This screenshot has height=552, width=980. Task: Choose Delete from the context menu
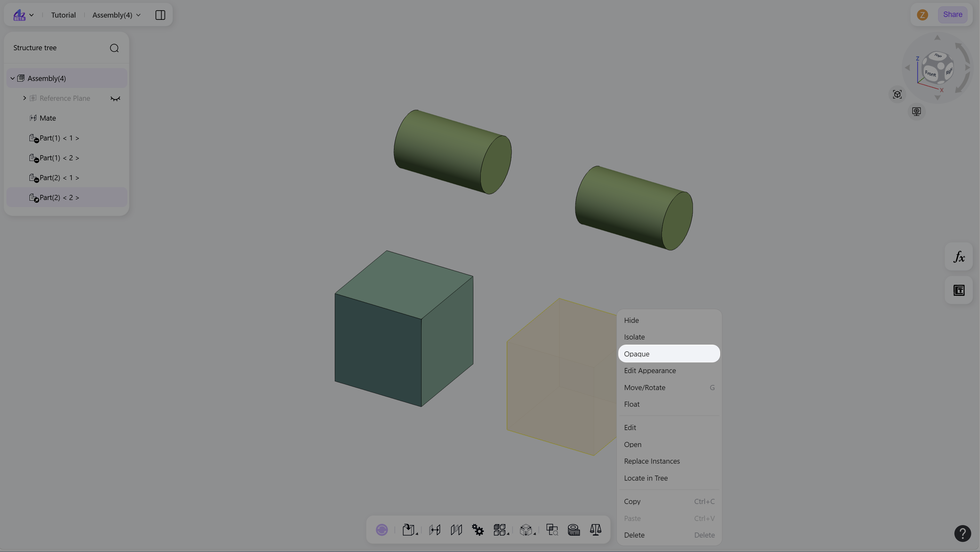[669, 535]
